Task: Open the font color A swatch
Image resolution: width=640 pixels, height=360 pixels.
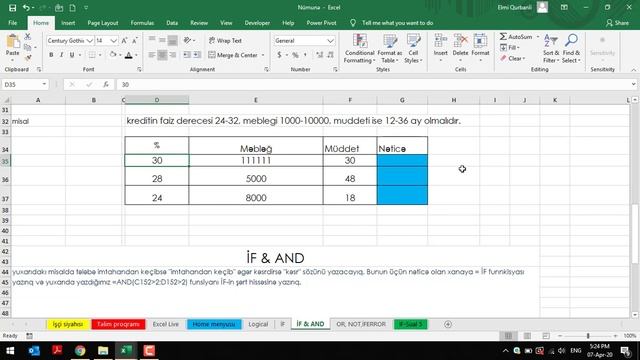Action: pos(129,55)
